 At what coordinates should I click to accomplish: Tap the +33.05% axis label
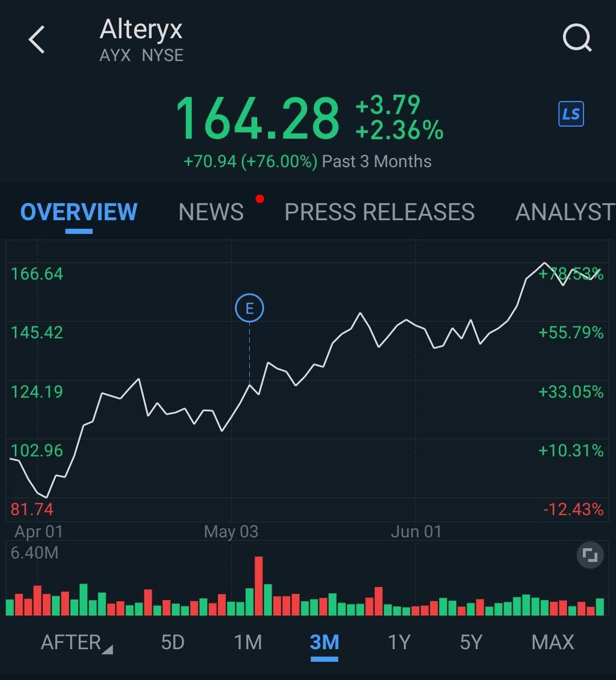571,391
